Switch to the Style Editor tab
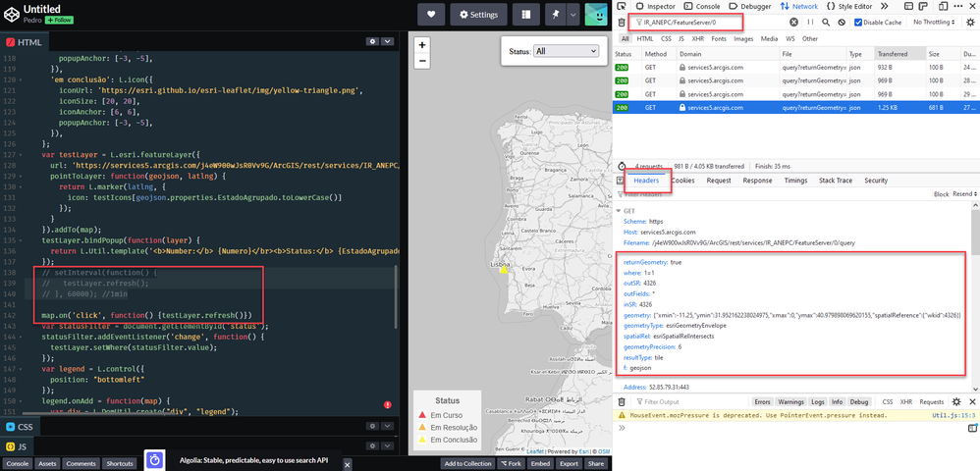The height and width of the screenshot is (471, 980). [x=848, y=6]
